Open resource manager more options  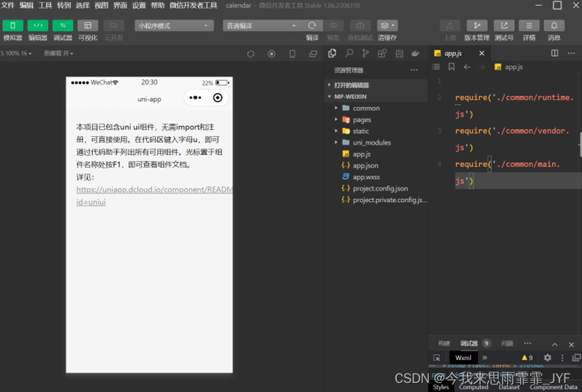pyautogui.click(x=414, y=70)
